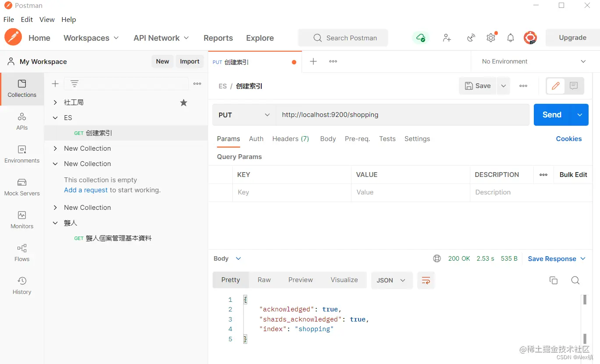The height and width of the screenshot is (364, 600).
Task: Search the response with magnifier icon
Action: [x=575, y=280]
